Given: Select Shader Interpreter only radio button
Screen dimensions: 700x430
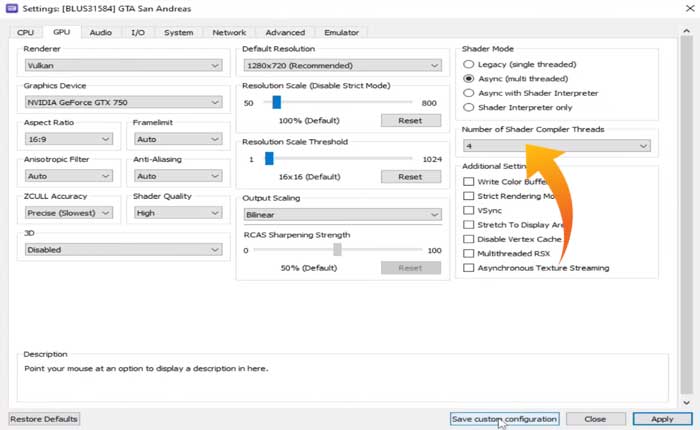Looking at the screenshot, I should tap(469, 107).
